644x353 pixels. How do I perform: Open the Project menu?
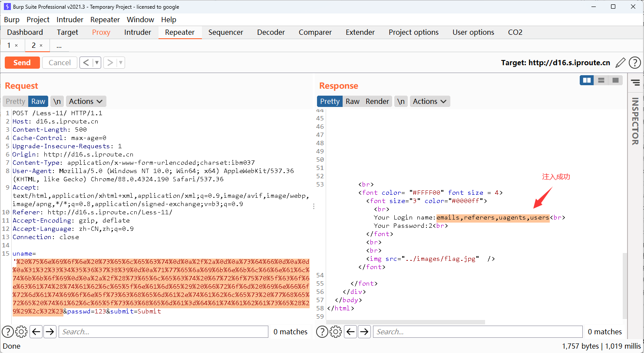(38, 20)
